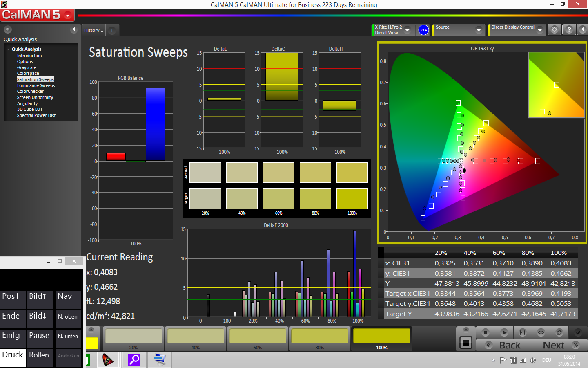Click the round record button above Quick Analysis
588x368 pixels.
pyautogui.click(x=7, y=29)
